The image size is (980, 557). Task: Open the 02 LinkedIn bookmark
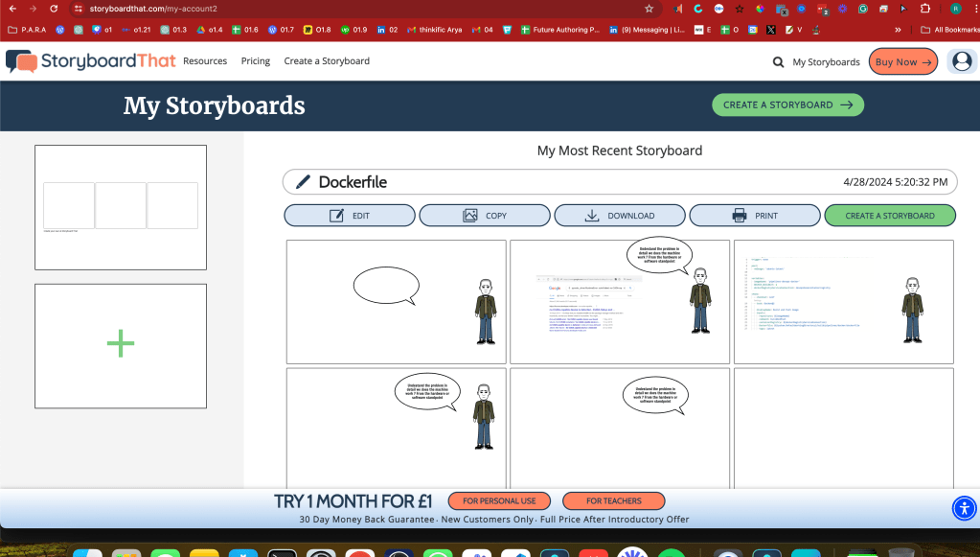[x=387, y=30]
